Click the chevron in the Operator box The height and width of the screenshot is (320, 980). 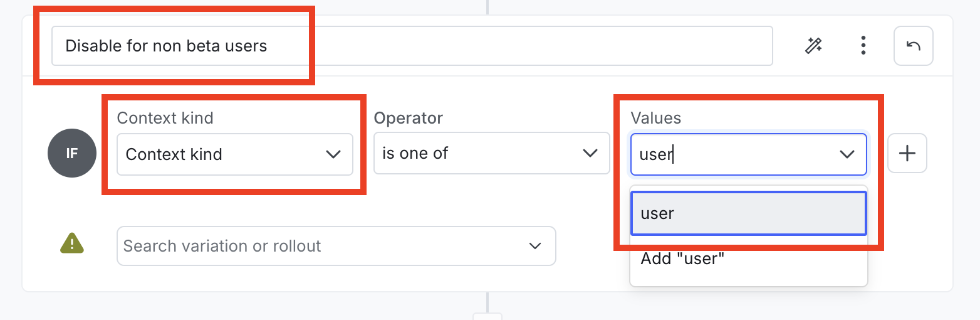pos(590,154)
